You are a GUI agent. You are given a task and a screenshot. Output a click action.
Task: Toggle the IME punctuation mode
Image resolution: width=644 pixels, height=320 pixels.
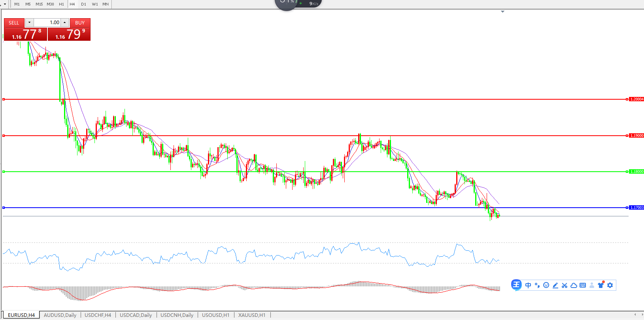pos(537,285)
